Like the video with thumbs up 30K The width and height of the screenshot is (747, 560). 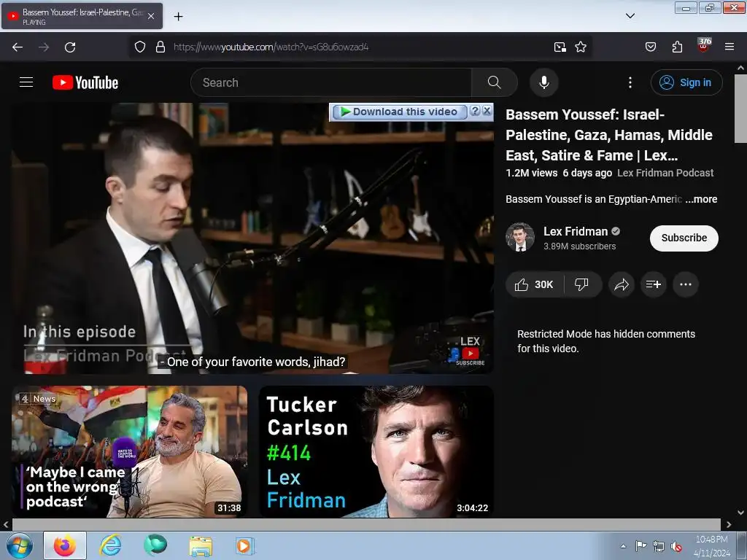(x=535, y=285)
